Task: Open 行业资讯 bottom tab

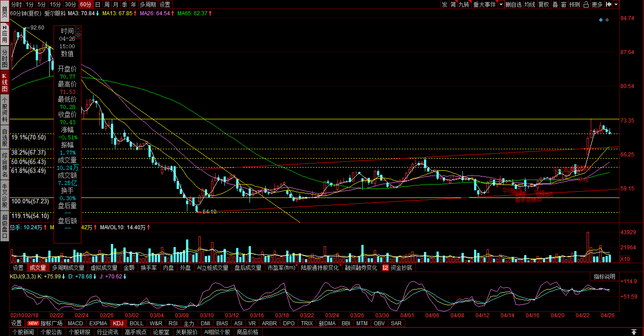Action: coord(107,332)
